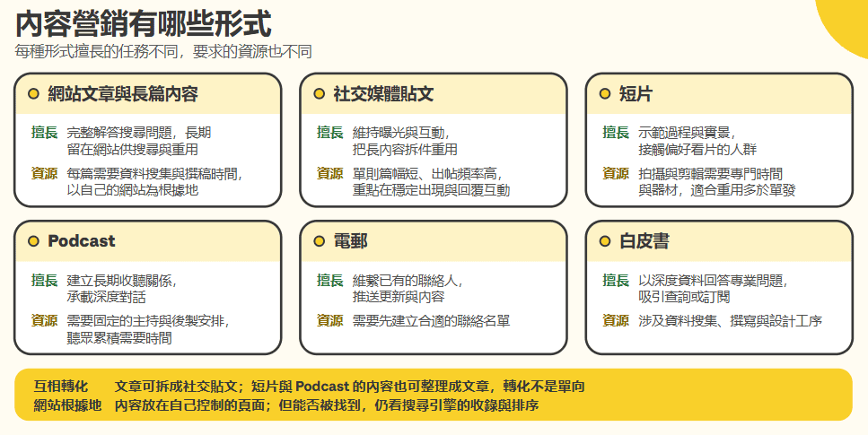Click 擅長 label in 短片 card

[616, 133]
